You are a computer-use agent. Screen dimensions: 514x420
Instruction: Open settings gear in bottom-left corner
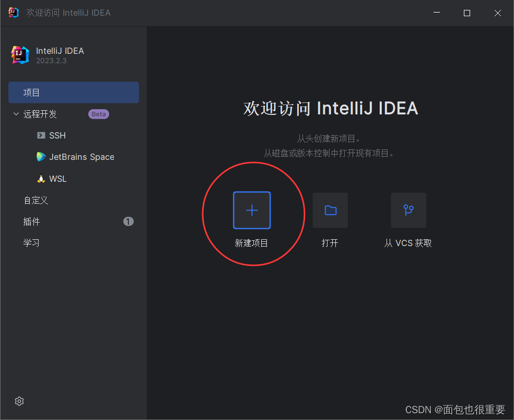coord(19,401)
